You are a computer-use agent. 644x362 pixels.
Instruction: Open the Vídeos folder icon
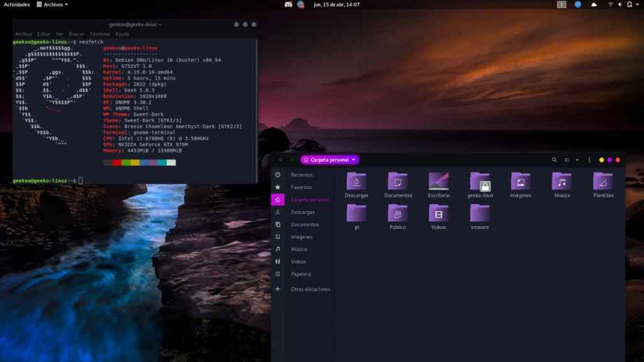[438, 214]
